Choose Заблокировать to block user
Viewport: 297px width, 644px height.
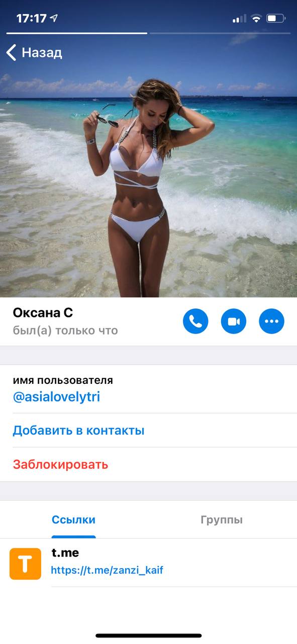pyautogui.click(x=60, y=464)
